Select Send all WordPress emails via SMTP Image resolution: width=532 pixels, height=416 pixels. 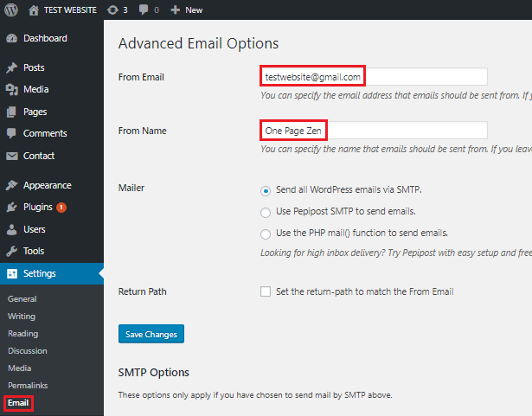[266, 191]
